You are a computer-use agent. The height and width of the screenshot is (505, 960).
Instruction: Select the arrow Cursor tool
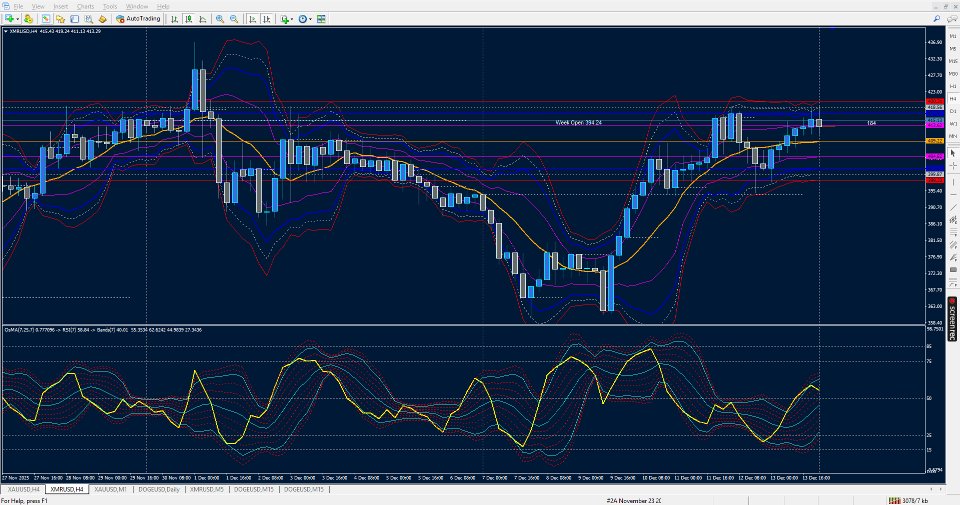click(x=953, y=153)
